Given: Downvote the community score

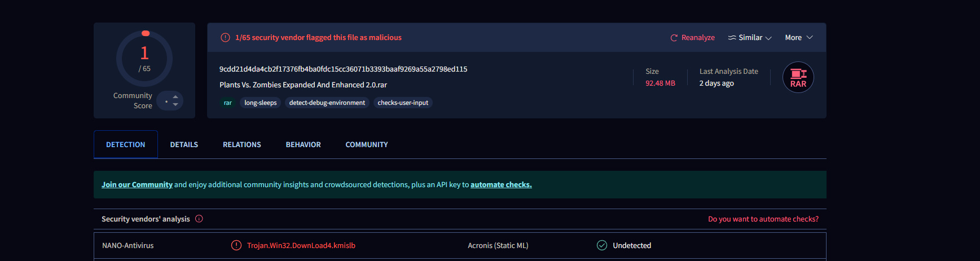Looking at the screenshot, I should click(x=175, y=105).
